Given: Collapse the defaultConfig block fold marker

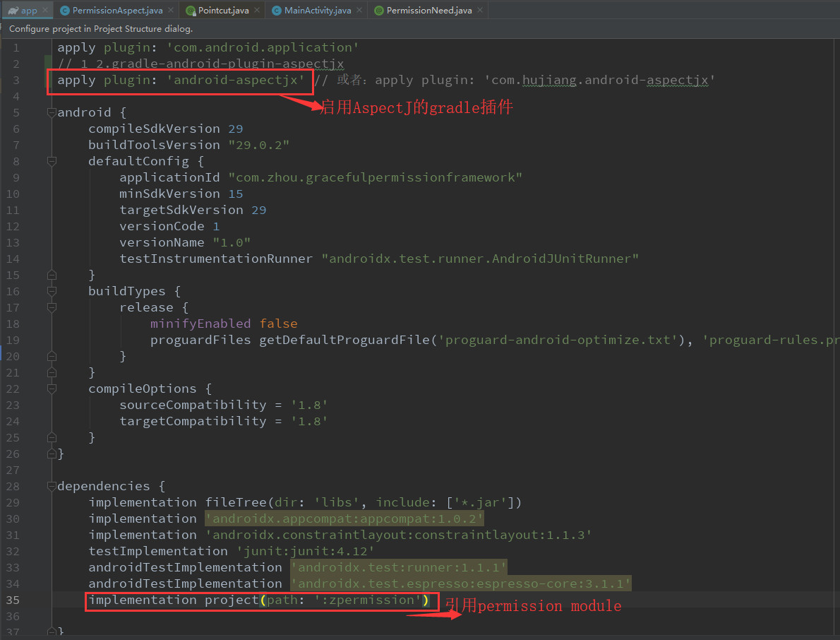Looking at the screenshot, I should pos(52,161).
